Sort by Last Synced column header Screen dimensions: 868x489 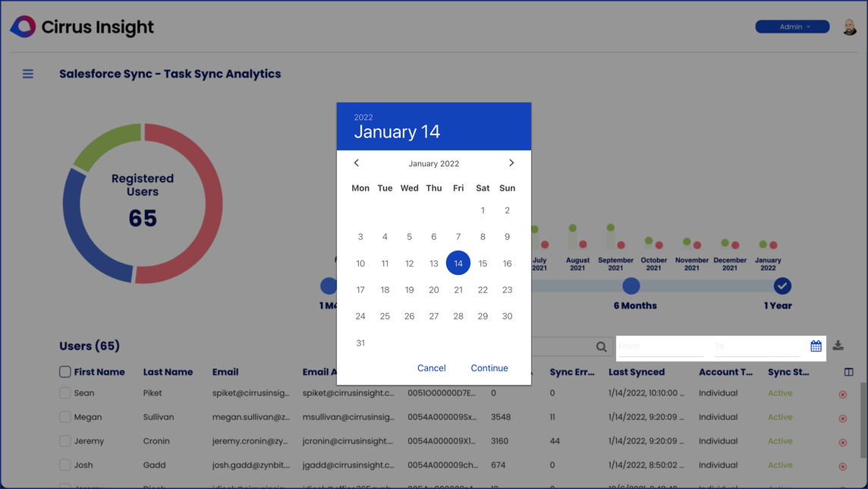tap(637, 372)
